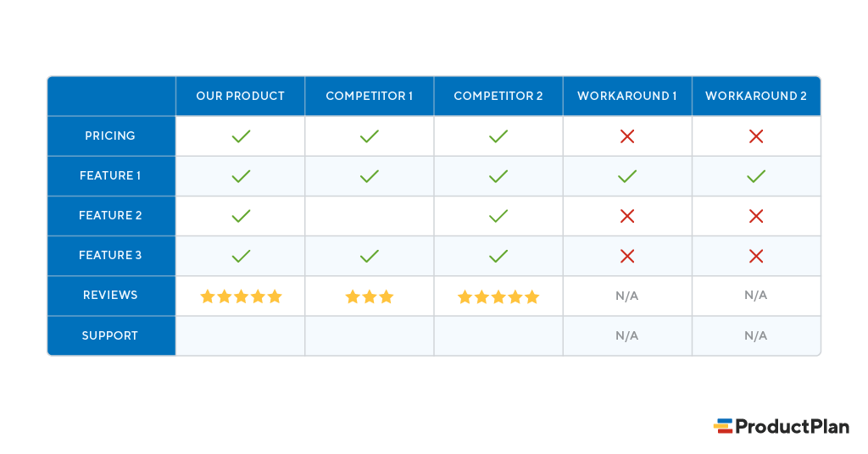Click Workaround 2's Feature 1 green checkmark
Viewport: 868px width, 454px height.
click(x=756, y=176)
